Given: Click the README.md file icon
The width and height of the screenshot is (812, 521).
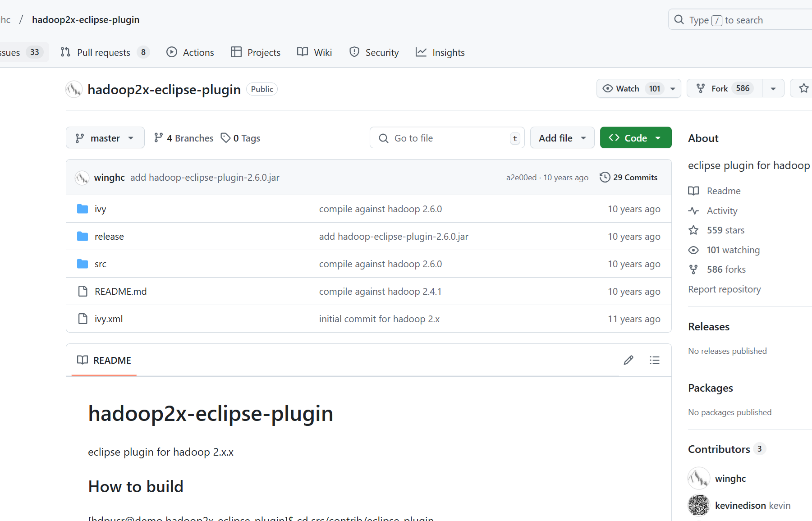Looking at the screenshot, I should click(83, 292).
